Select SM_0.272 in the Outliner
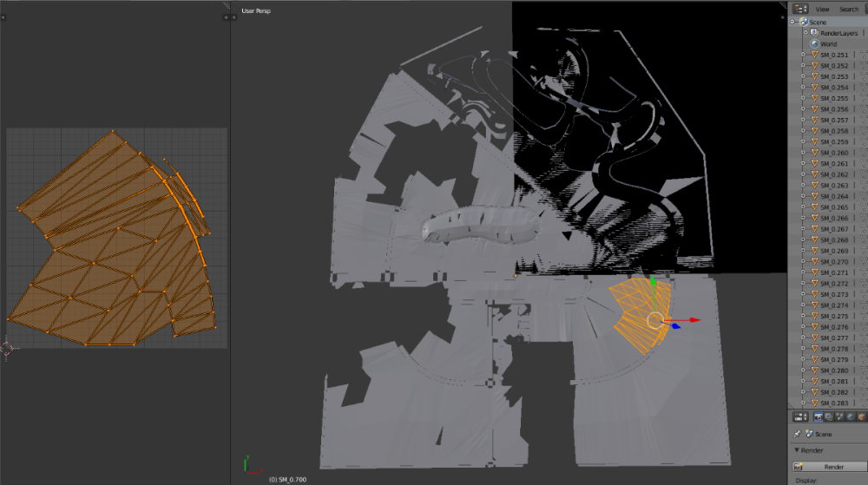Viewport: 868px width, 485px height. click(834, 284)
